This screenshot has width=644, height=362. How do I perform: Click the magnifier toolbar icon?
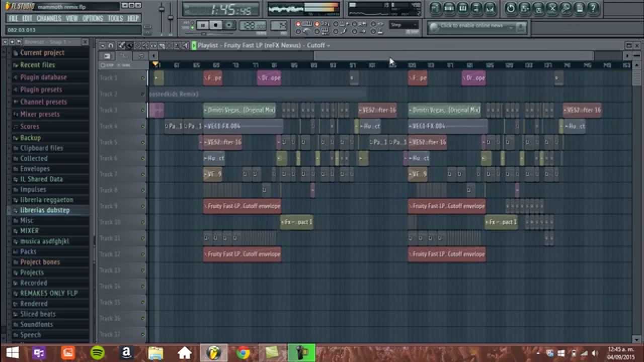566,8
